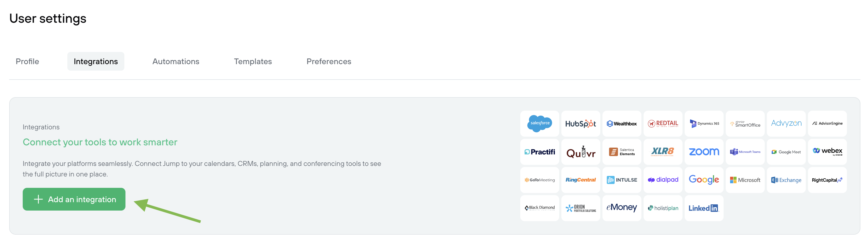The height and width of the screenshot is (249, 868).
Task: Click the Zoom integration logo
Action: pyautogui.click(x=704, y=152)
